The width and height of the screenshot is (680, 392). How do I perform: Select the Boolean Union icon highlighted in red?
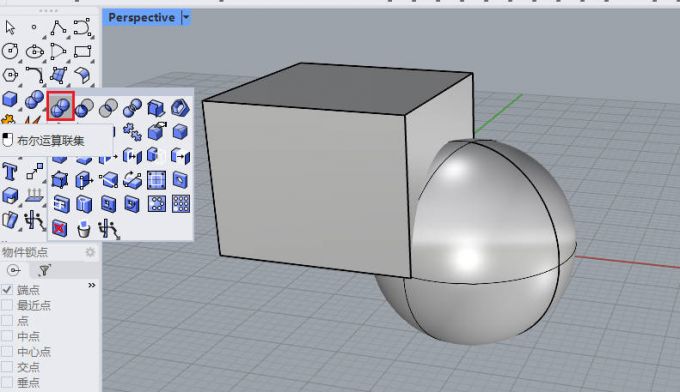[x=60, y=107]
